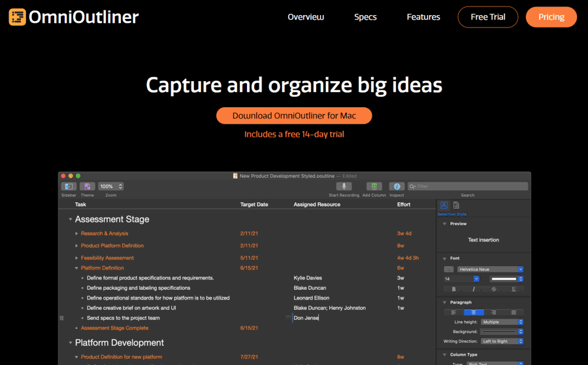Open the Helvetica Neue font dropdown
This screenshot has height=365, width=588.
tap(490, 269)
